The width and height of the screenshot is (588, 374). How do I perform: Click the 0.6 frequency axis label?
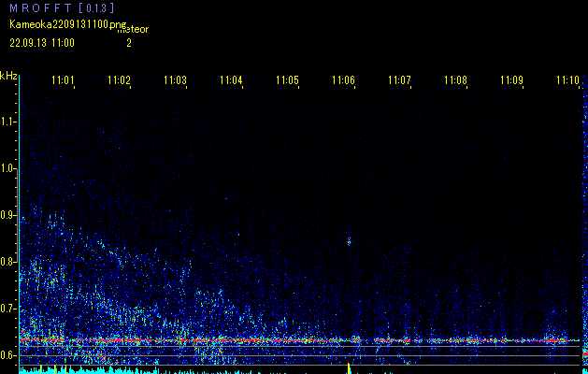click(x=7, y=355)
